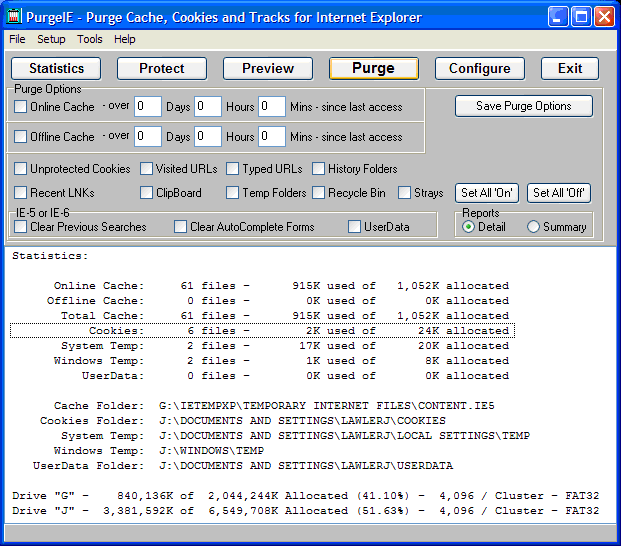Image resolution: width=621 pixels, height=546 pixels.
Task: Click Online Cache Days input field
Action: pos(148,107)
